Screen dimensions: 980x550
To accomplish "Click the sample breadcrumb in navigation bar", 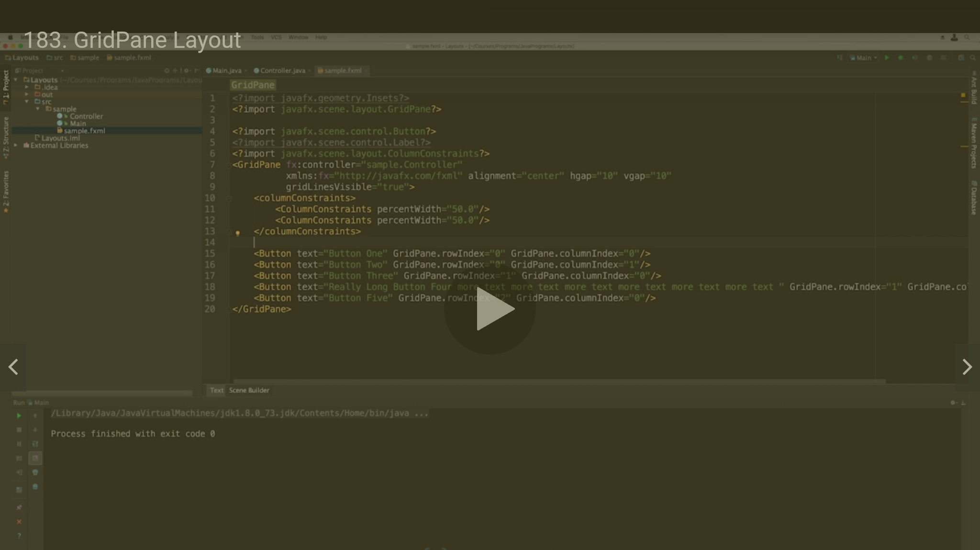I will tap(88, 57).
